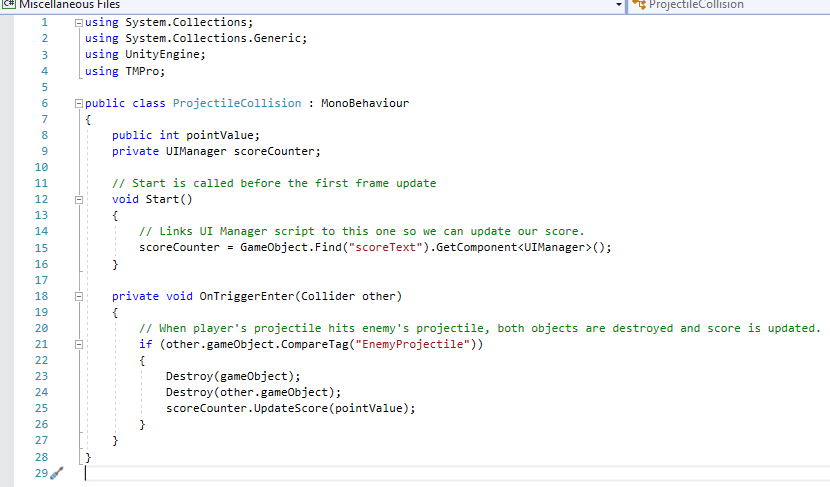Click the comment 'Start is called before the first frame update'

(274, 183)
